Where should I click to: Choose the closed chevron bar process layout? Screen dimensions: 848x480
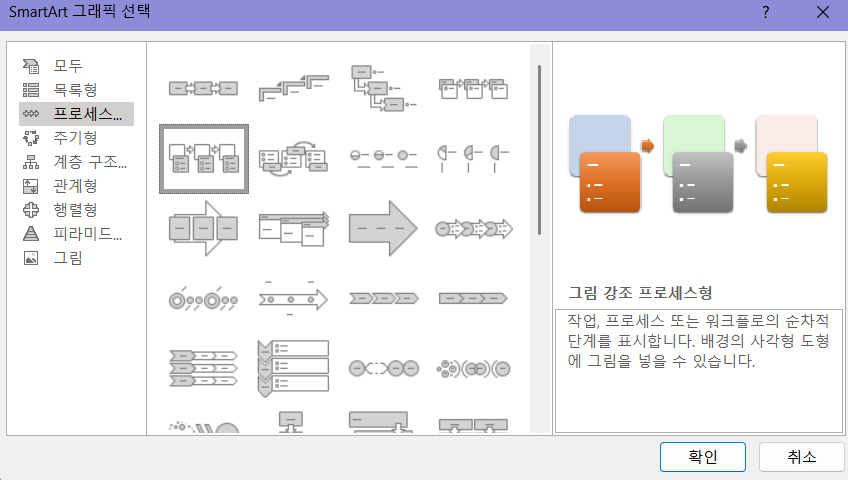pos(473,299)
